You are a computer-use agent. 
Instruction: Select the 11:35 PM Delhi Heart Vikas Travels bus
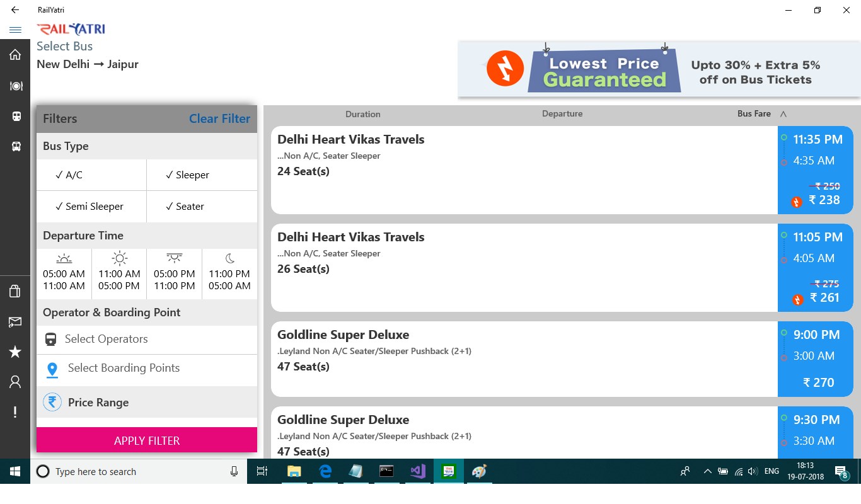[x=562, y=170]
